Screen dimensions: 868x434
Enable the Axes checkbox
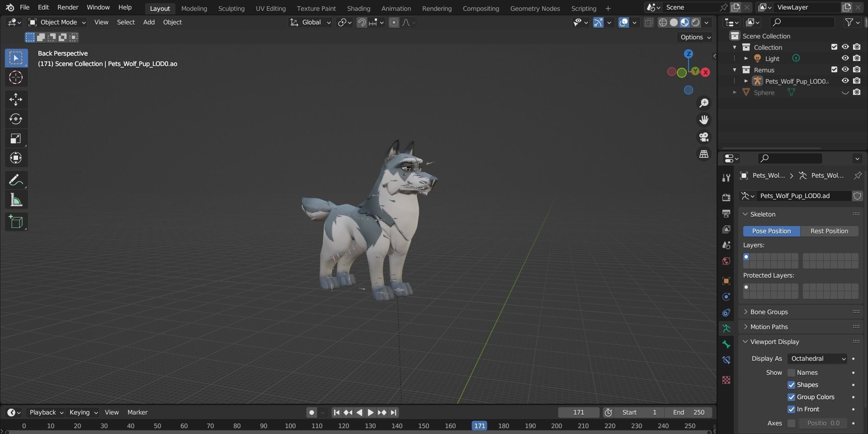(x=791, y=423)
